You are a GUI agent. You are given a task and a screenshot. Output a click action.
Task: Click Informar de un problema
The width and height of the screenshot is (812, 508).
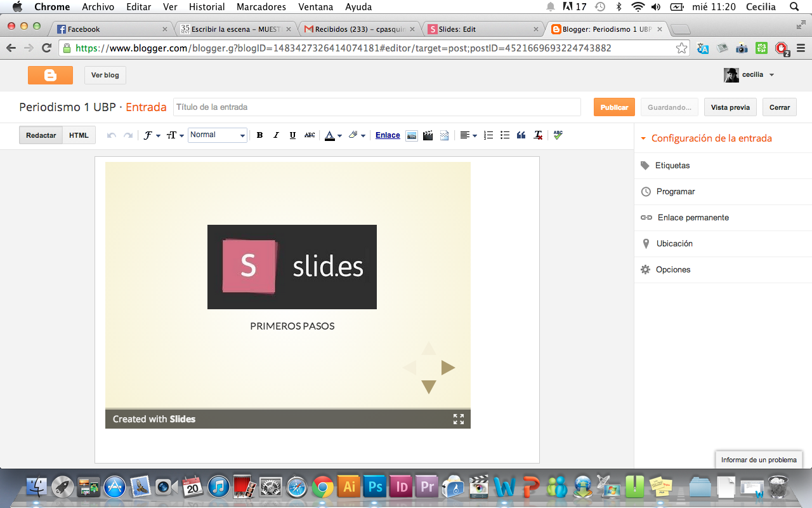pyautogui.click(x=759, y=460)
